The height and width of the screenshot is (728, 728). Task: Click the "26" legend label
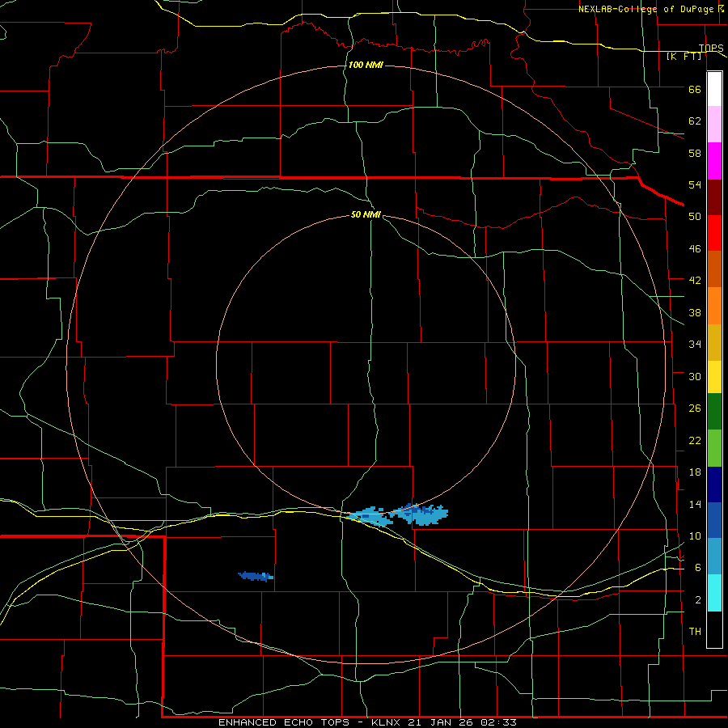click(695, 408)
